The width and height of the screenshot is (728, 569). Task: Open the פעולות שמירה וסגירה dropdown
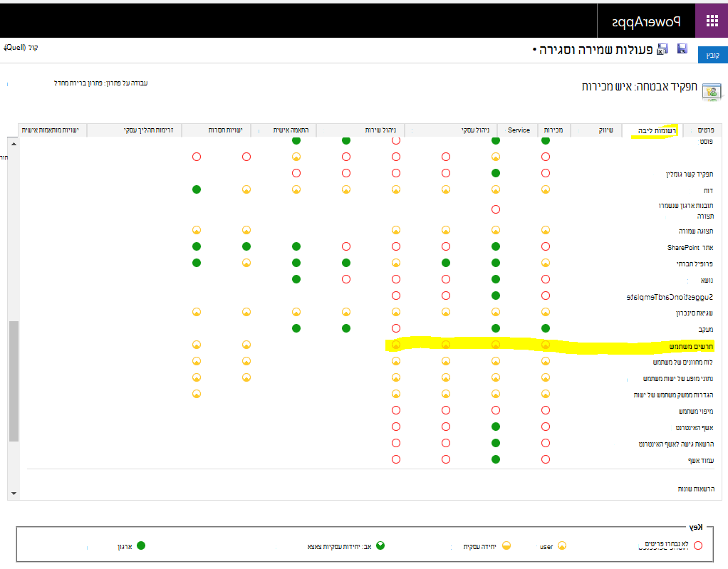pyautogui.click(x=593, y=50)
